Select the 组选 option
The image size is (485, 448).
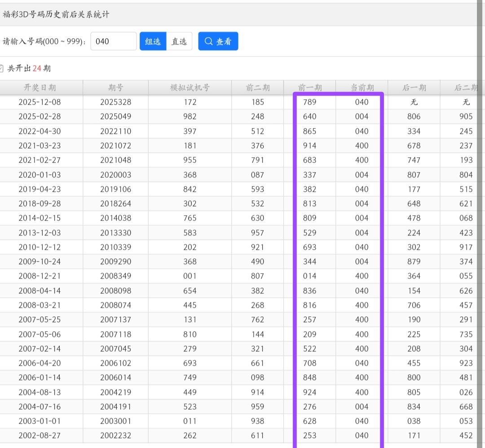point(153,41)
